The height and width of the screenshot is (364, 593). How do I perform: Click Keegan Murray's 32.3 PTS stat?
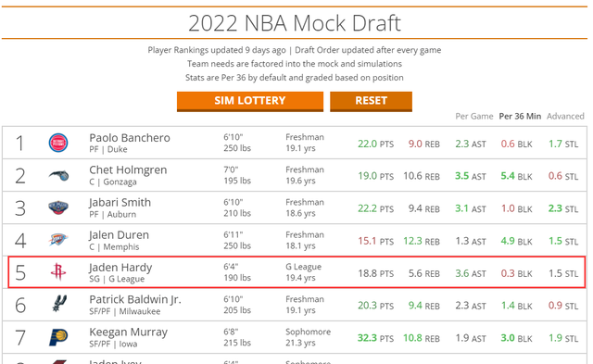[375, 338]
